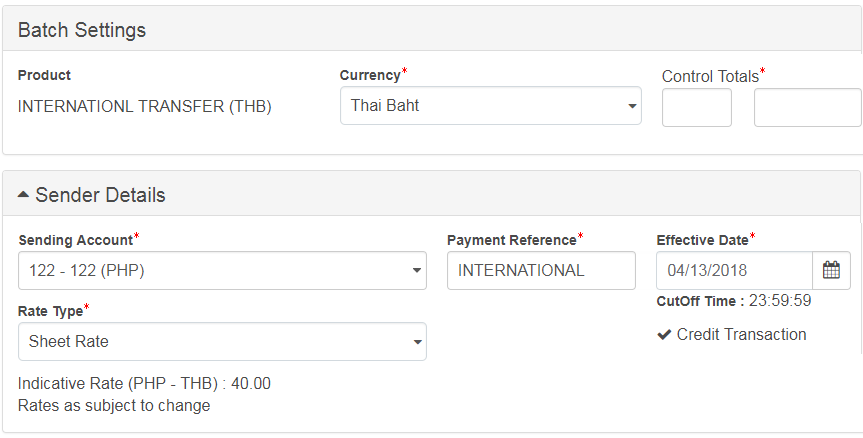Image resolution: width=863 pixels, height=438 pixels.
Task: Click the Control Totals label
Action: (x=710, y=76)
